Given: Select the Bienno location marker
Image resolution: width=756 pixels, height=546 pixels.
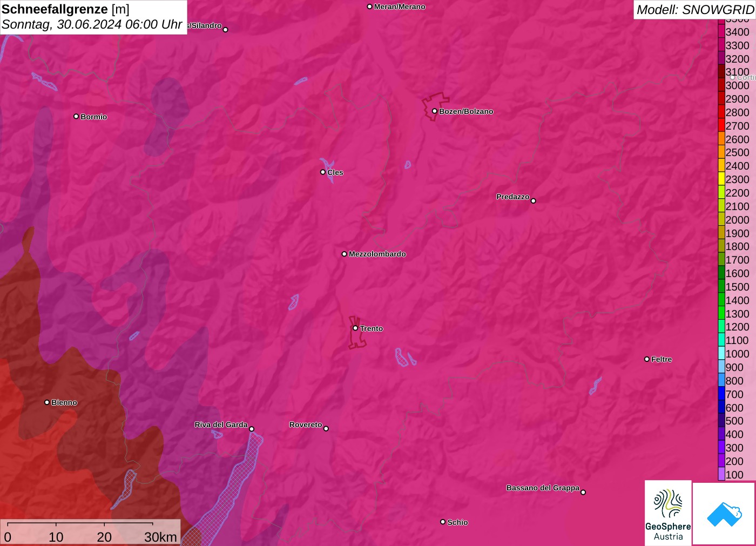Looking at the screenshot, I should click(47, 402).
